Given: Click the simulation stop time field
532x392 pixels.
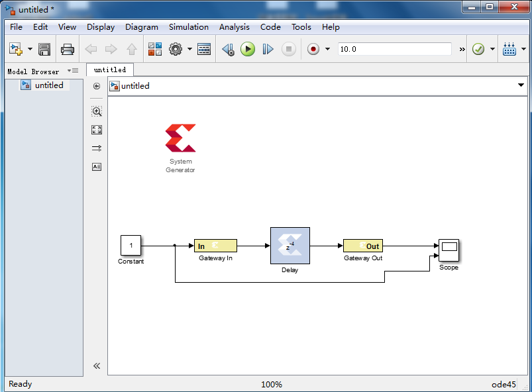Looking at the screenshot, I should click(x=395, y=49).
